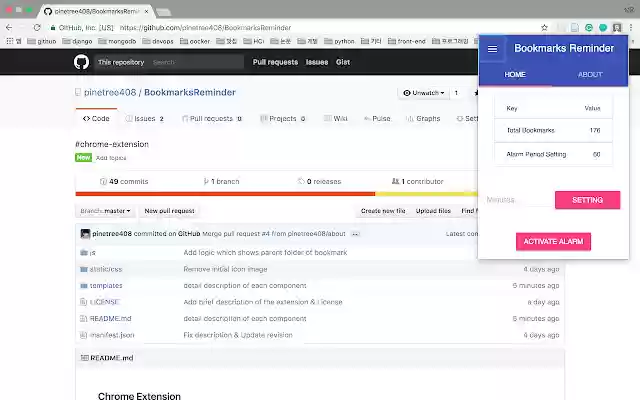640x400 pixels.
Task: Open the js folder
Action: point(93,253)
